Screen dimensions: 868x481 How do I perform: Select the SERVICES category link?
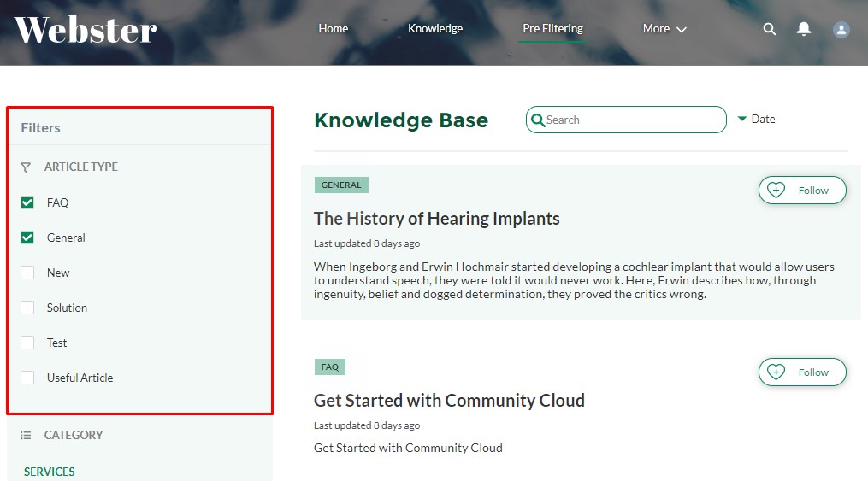pyautogui.click(x=50, y=472)
